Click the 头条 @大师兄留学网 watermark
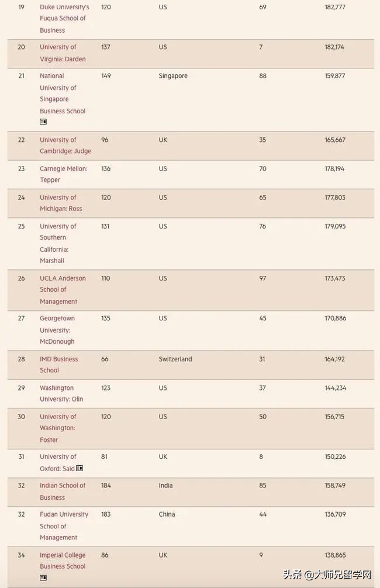The height and width of the screenshot is (588, 380). pos(326,574)
